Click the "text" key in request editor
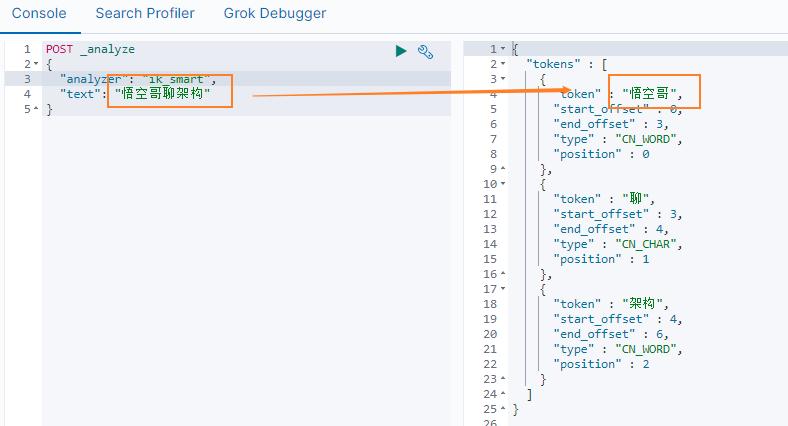 click(83, 94)
